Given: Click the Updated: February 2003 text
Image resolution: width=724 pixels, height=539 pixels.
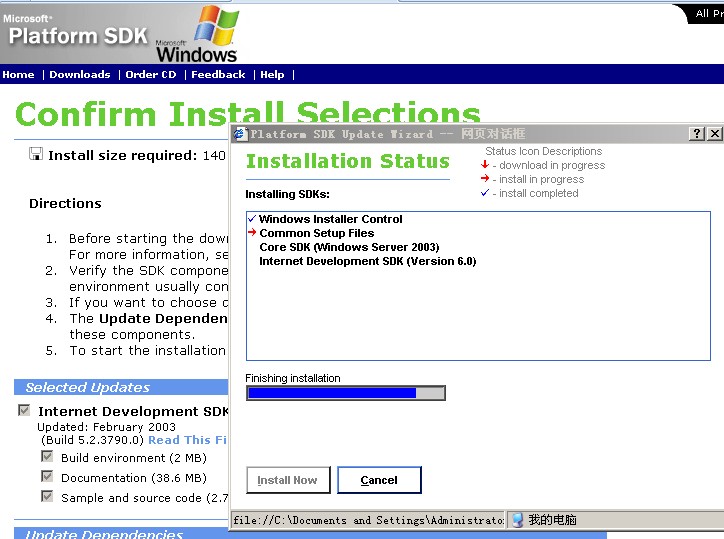Looking at the screenshot, I should [x=106, y=427].
